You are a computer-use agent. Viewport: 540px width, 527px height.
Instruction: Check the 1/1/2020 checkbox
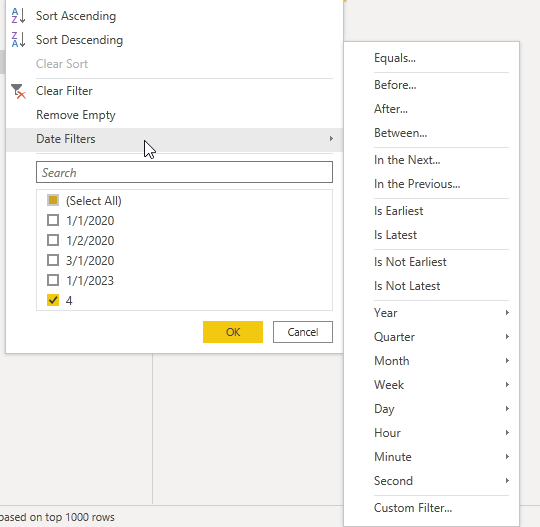53,220
